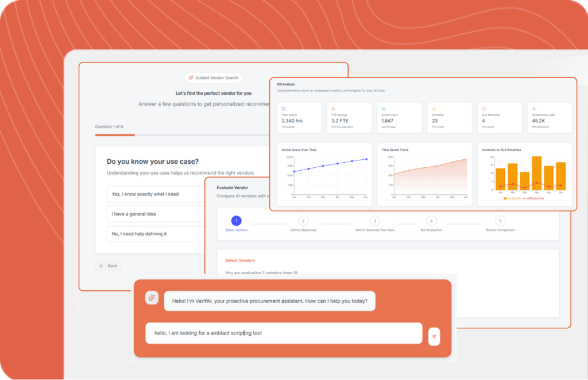The width and height of the screenshot is (588, 380).
Task: Click the back arrow icon
Action: 101,266
